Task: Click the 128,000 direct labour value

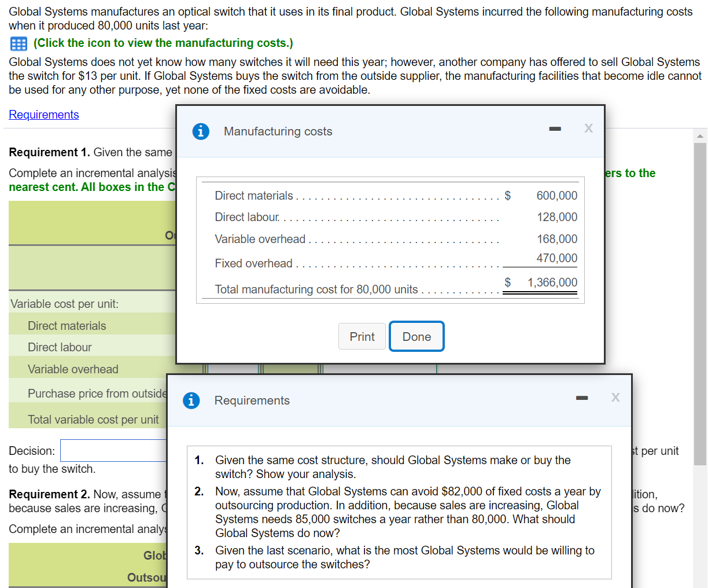Action: click(x=556, y=217)
